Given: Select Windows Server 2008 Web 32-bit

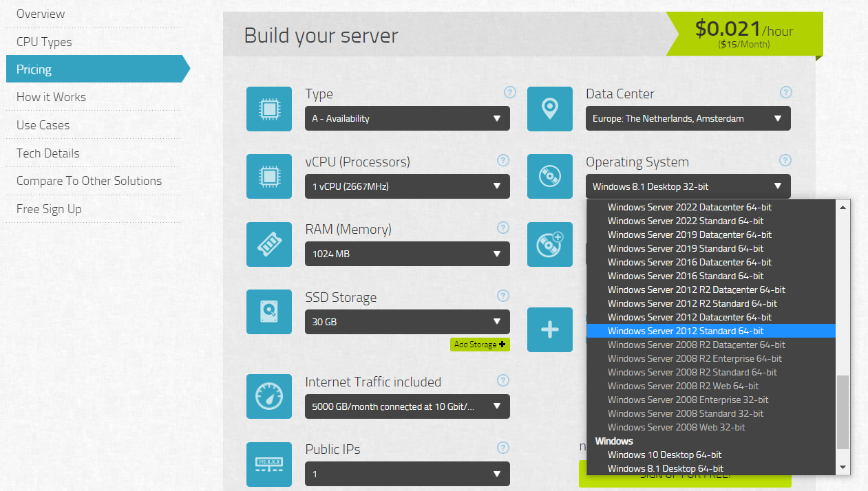Looking at the screenshot, I should tap(711, 427).
